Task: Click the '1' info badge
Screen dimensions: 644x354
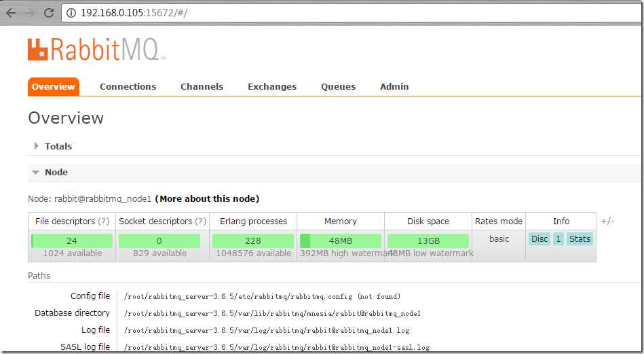Action: click(x=558, y=239)
